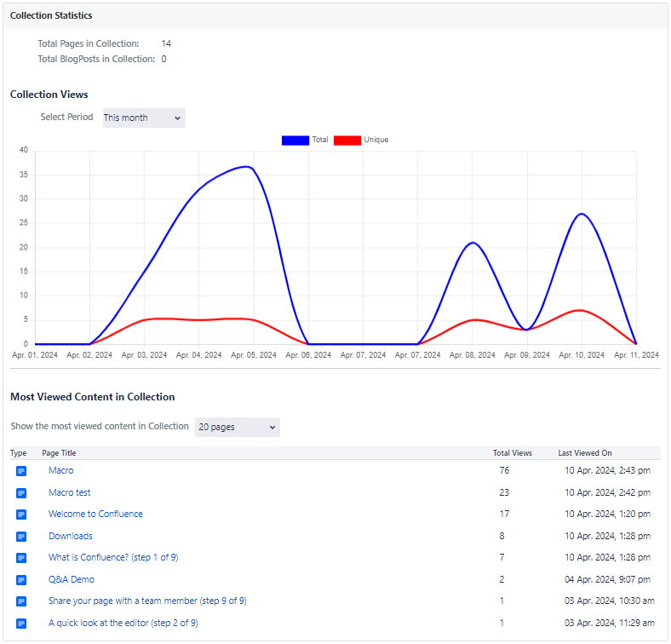Click the blue Total legend color box
Viewport: 671px width, 644px height.
(295, 140)
